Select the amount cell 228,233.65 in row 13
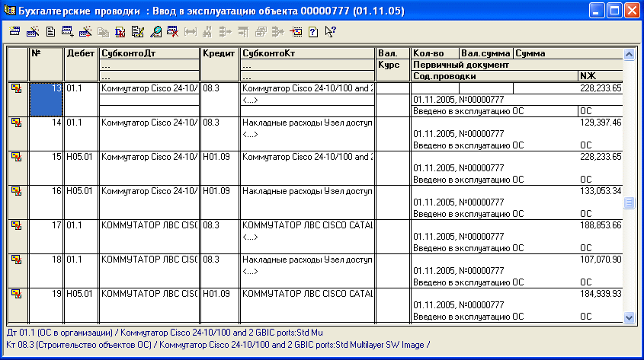 coord(600,88)
